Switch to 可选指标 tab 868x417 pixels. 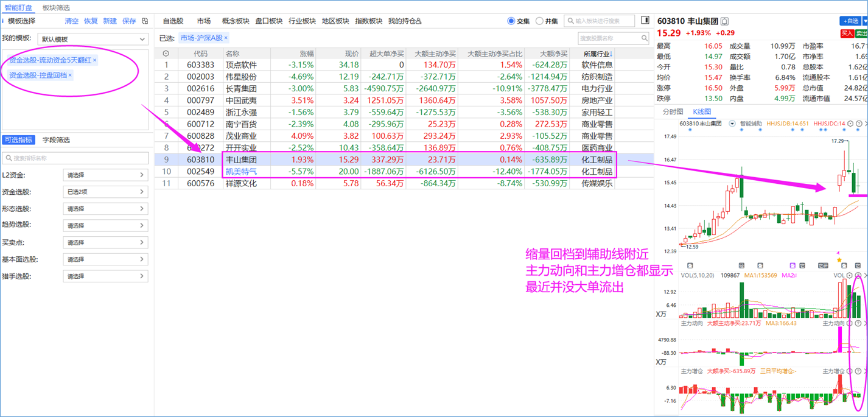(19, 140)
